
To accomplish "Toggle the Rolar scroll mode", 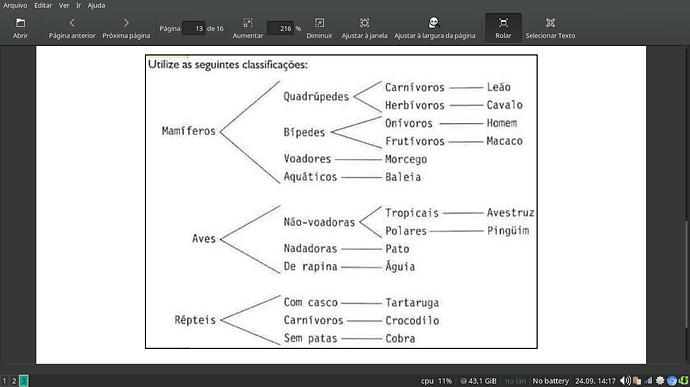I will [x=503, y=28].
